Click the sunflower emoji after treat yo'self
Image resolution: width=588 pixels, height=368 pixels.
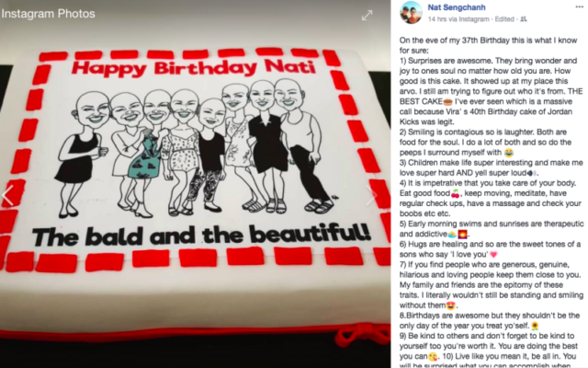point(535,326)
